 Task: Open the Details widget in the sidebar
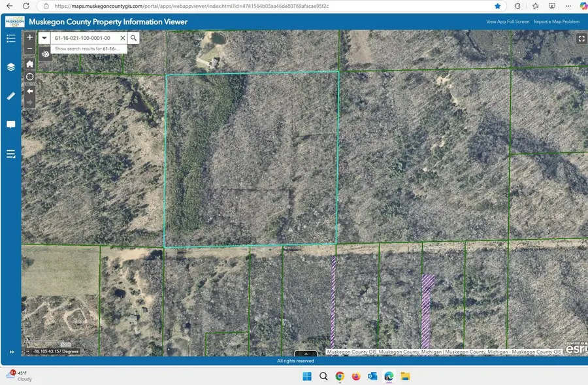coord(10,154)
